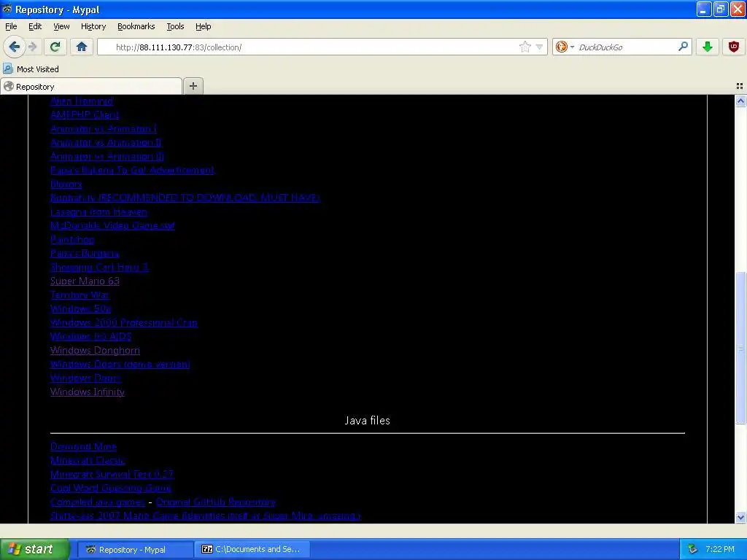This screenshot has width=747, height=560.
Task: Open the Windows Donghorn link
Action: [96, 351]
